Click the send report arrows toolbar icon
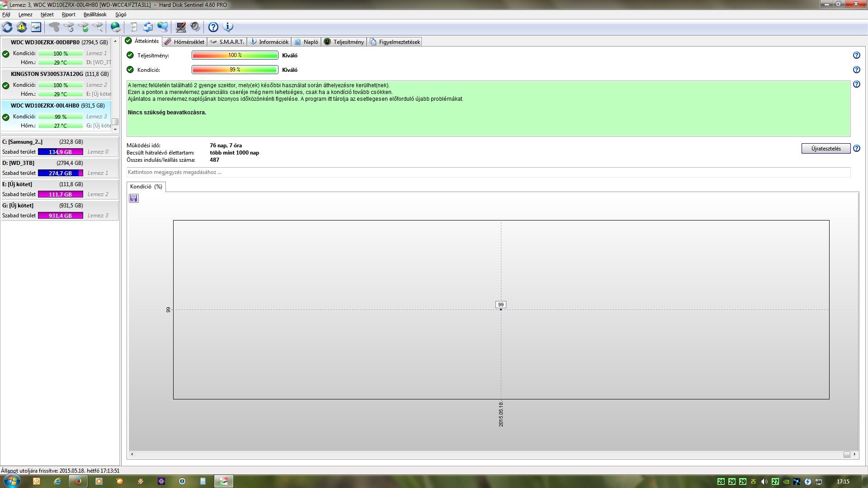Viewport: 868px width, 488px height. [x=148, y=27]
